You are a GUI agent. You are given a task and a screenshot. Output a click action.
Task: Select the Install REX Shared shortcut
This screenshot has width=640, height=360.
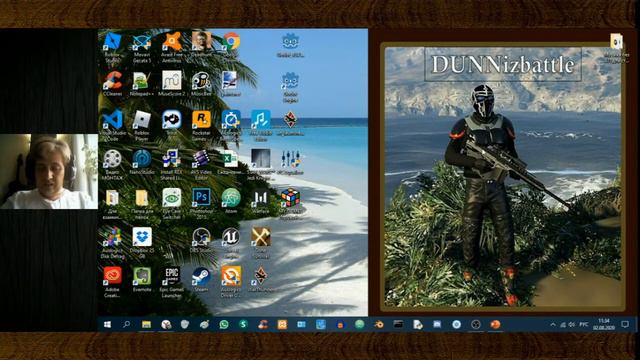tap(171, 164)
